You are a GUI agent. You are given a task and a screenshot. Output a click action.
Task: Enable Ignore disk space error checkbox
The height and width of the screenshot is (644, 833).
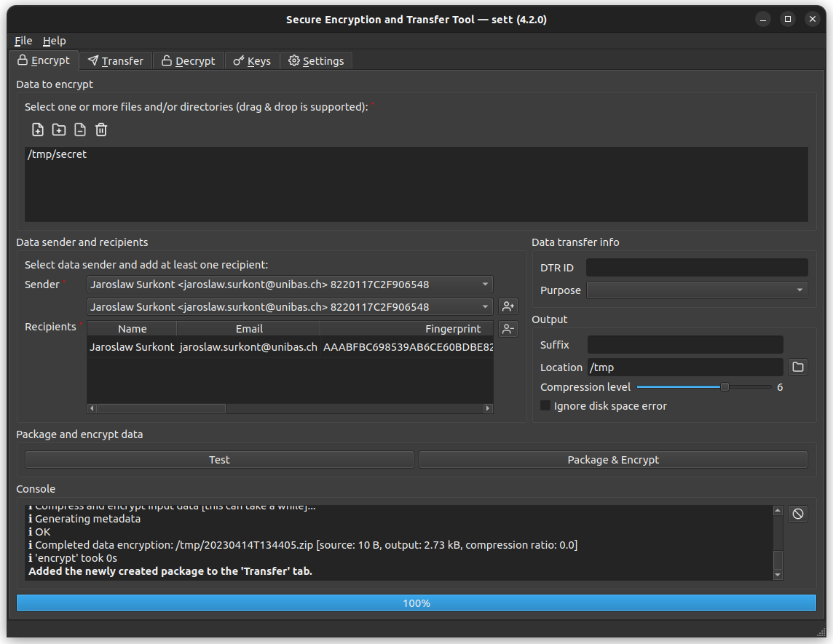[x=545, y=406]
